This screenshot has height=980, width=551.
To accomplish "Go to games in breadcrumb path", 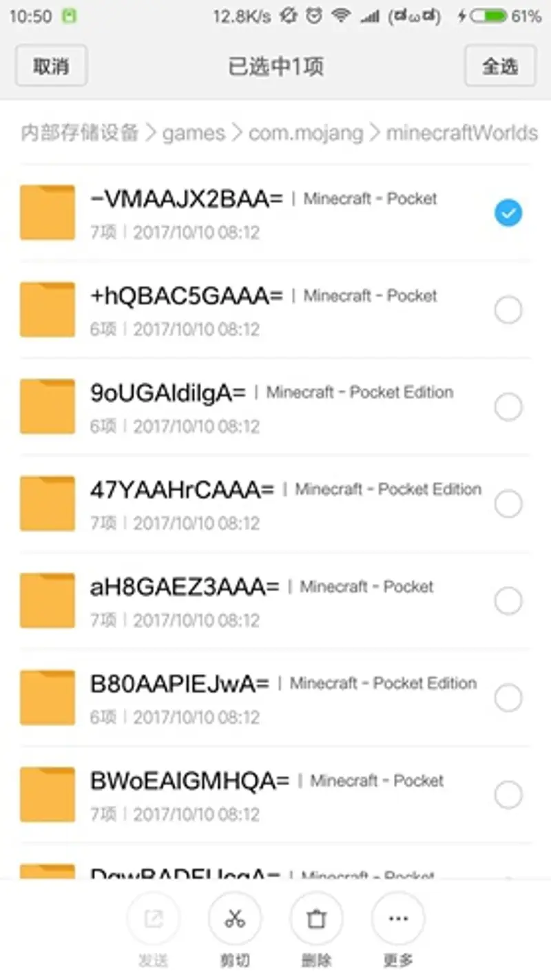I will tap(194, 132).
